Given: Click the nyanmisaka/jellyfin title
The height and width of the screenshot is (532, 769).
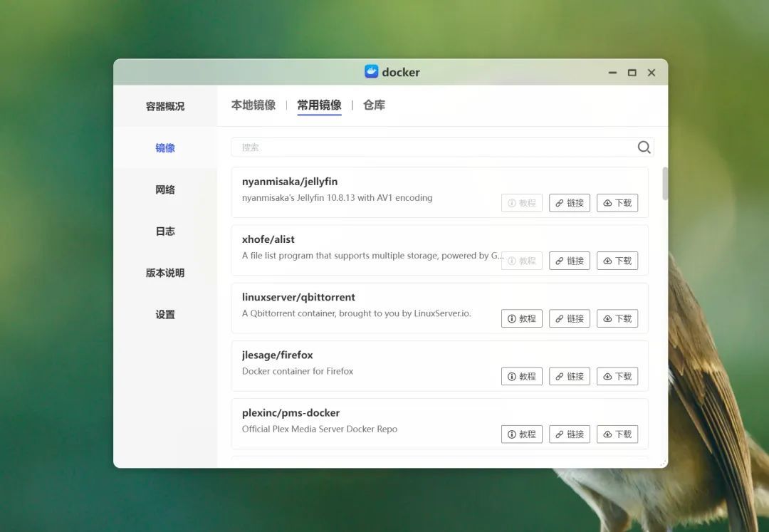Looking at the screenshot, I should [290, 182].
